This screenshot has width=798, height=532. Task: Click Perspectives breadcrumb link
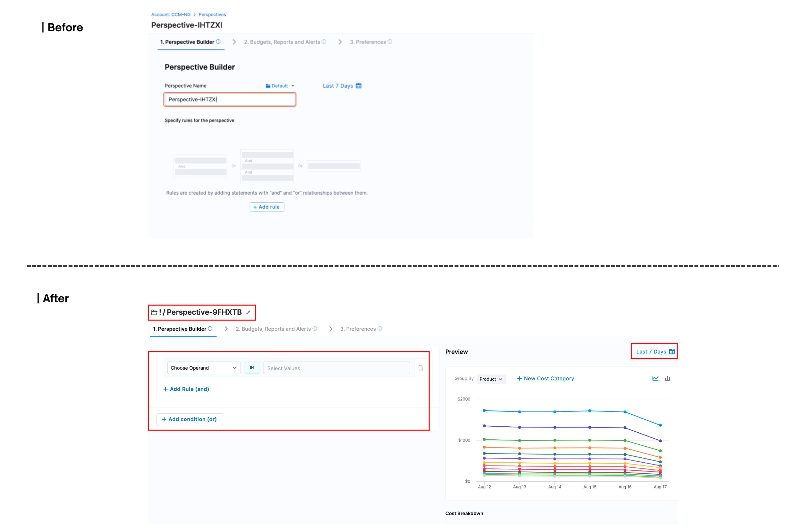[212, 15]
